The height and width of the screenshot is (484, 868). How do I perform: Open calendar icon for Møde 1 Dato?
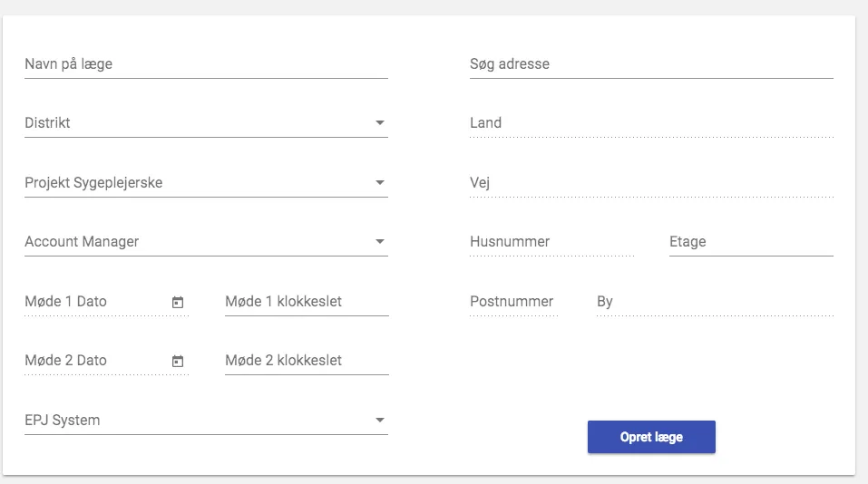pyautogui.click(x=178, y=302)
